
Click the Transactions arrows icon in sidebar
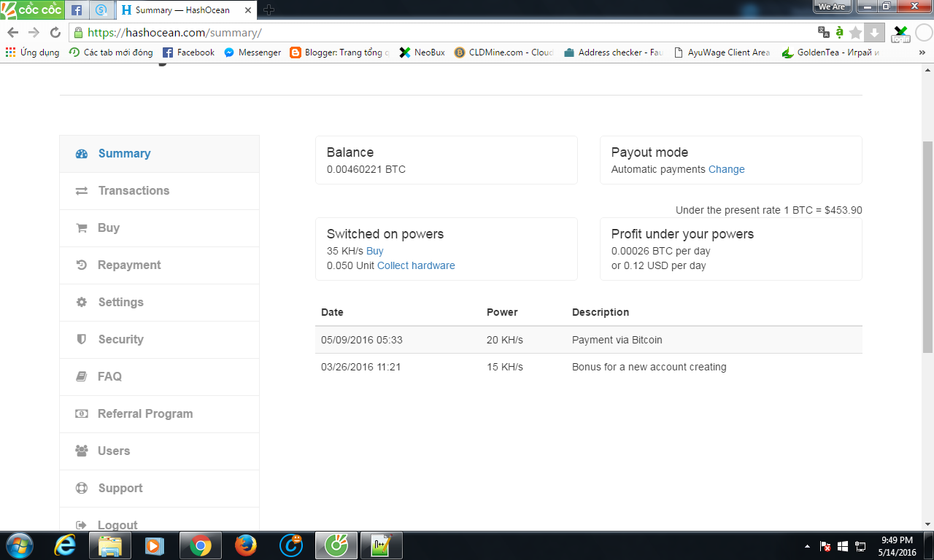pos(82,191)
